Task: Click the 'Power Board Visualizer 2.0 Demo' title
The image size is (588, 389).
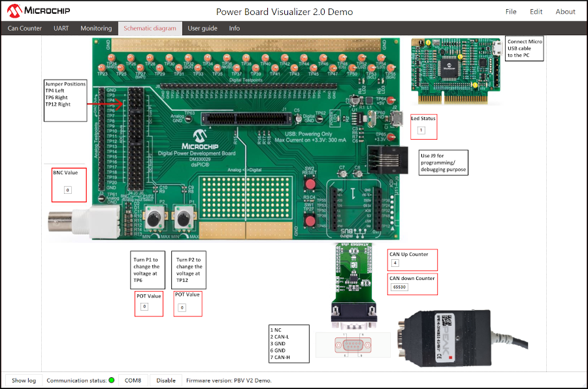Action: [x=284, y=12]
